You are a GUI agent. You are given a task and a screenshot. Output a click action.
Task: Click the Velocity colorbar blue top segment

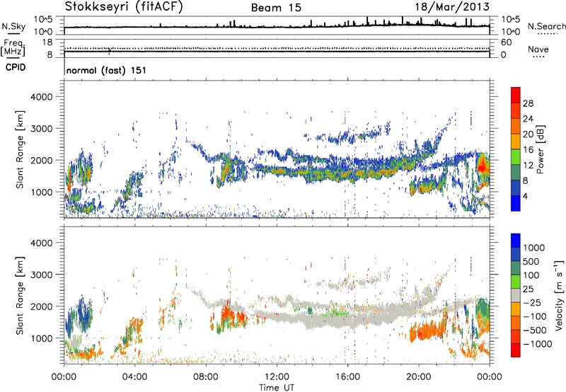click(x=516, y=241)
